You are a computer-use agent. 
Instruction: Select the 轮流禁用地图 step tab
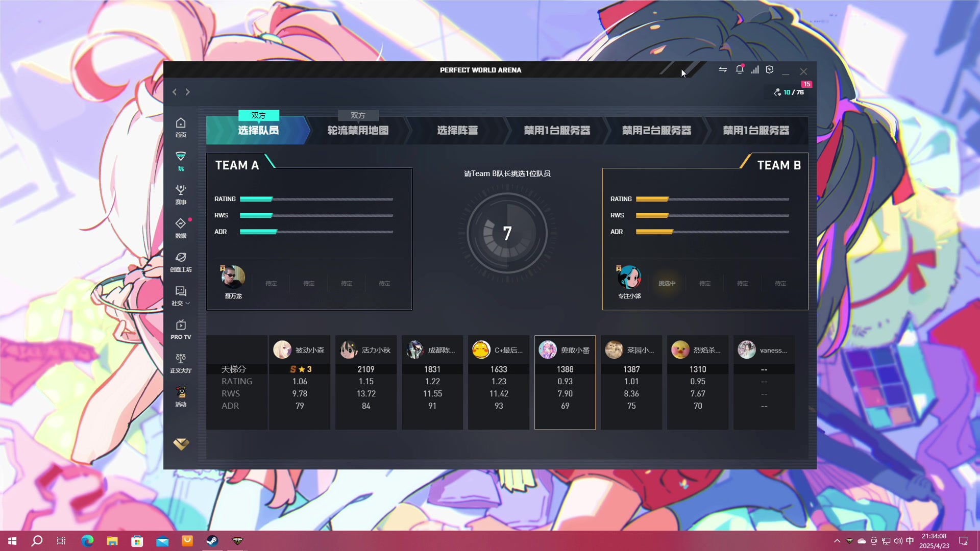[x=358, y=130]
